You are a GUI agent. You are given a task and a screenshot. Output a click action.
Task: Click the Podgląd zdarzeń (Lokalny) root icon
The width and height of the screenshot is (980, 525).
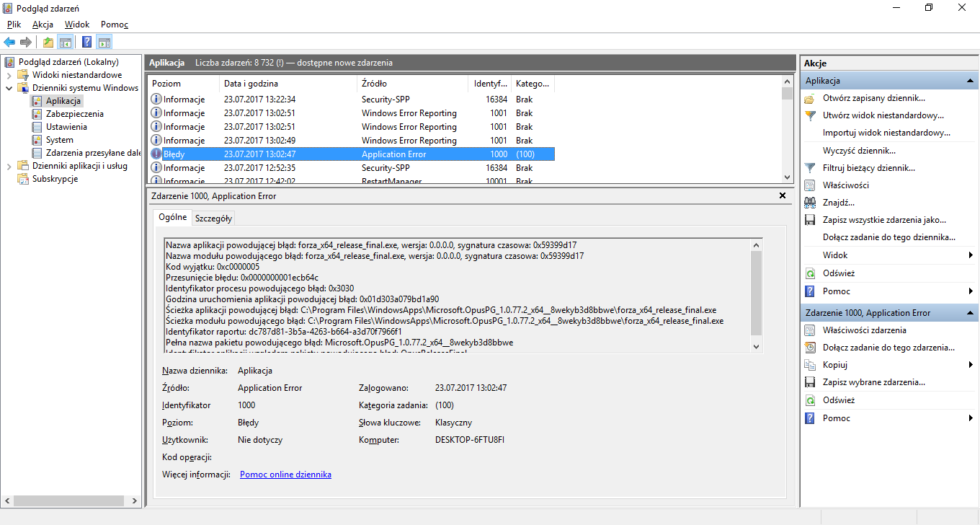10,62
